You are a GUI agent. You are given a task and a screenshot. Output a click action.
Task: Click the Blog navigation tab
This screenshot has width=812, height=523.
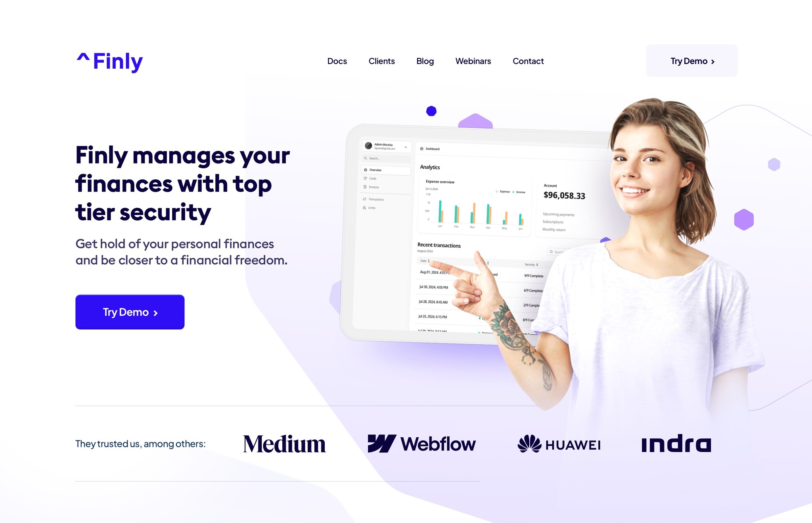point(425,60)
